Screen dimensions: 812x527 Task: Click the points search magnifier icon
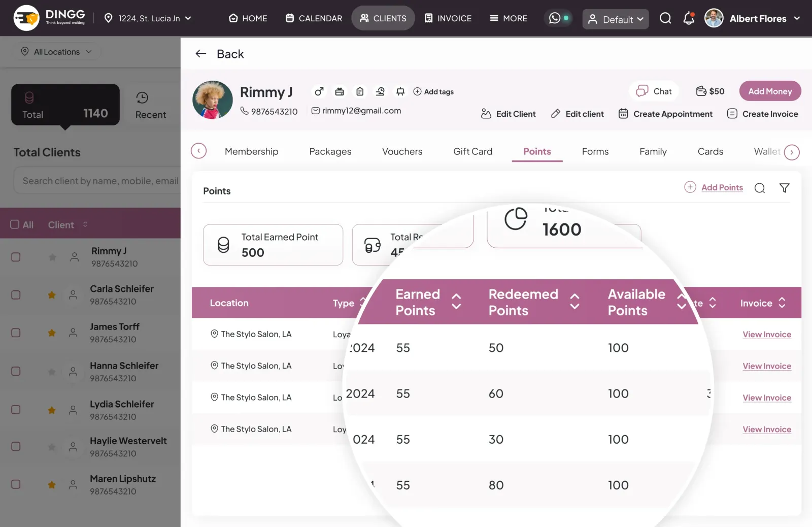pyautogui.click(x=760, y=188)
